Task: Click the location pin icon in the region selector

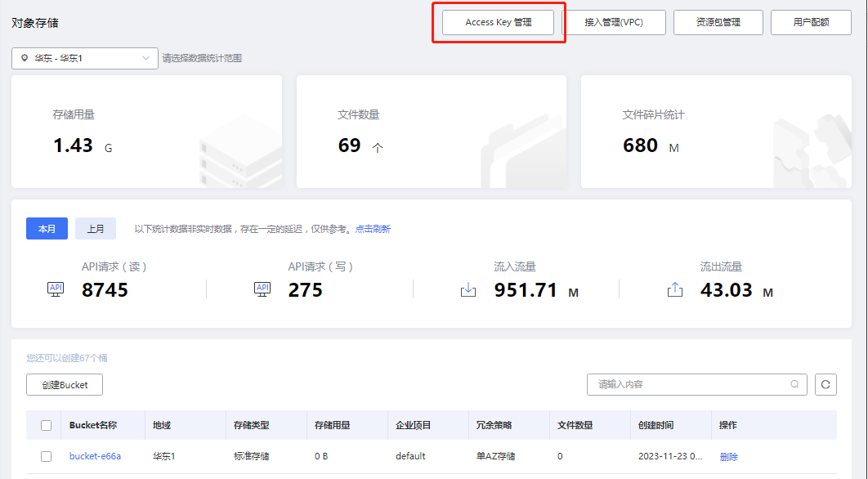Action: tap(24, 58)
